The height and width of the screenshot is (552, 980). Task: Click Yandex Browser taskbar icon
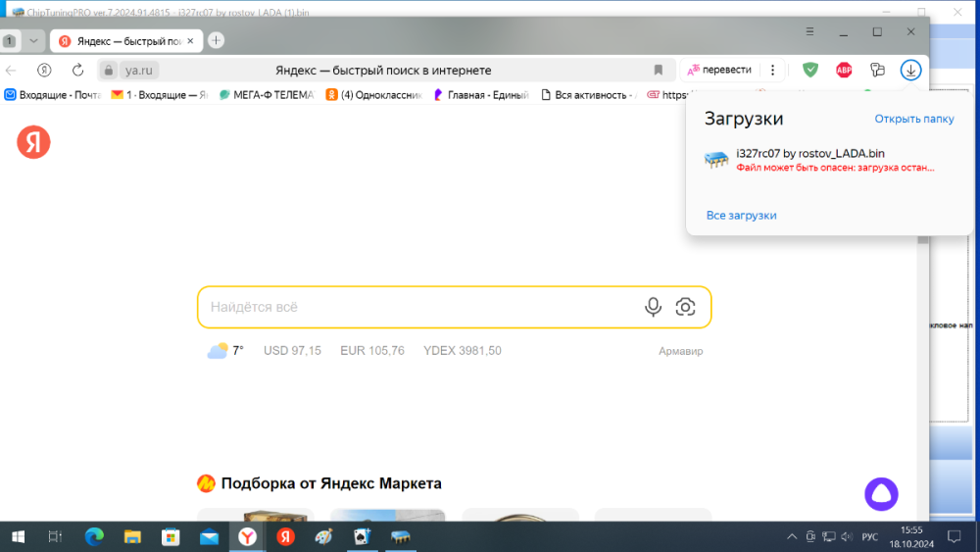pos(248,536)
